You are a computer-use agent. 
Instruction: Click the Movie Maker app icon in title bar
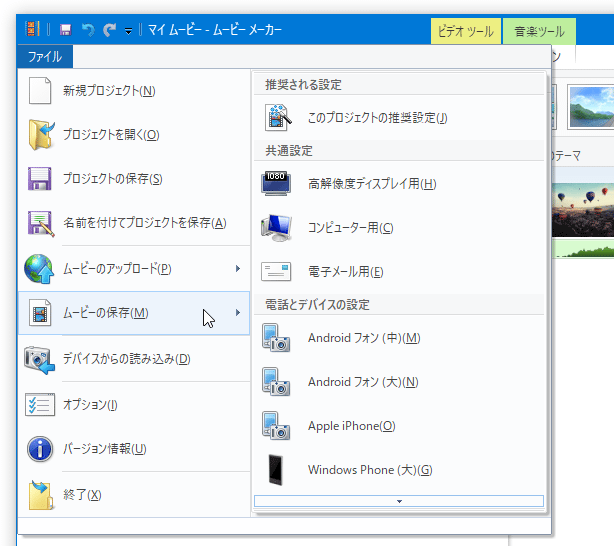(x=33, y=29)
